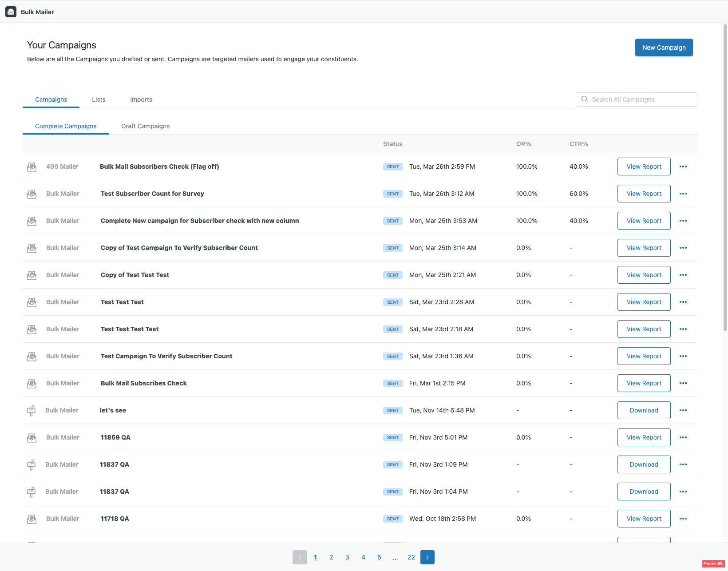Click email icon for Bulk Mail Subscribes Check
This screenshot has width=728, height=571.
[x=32, y=384]
